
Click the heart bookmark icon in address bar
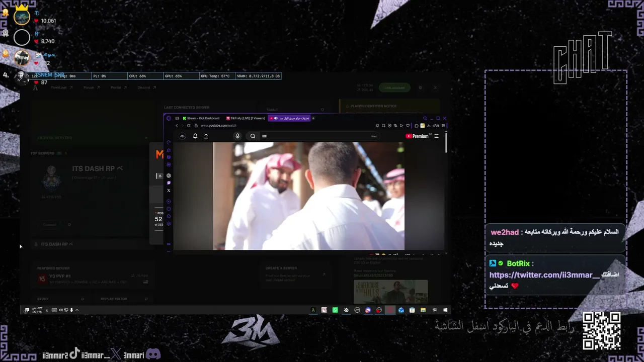tap(408, 125)
